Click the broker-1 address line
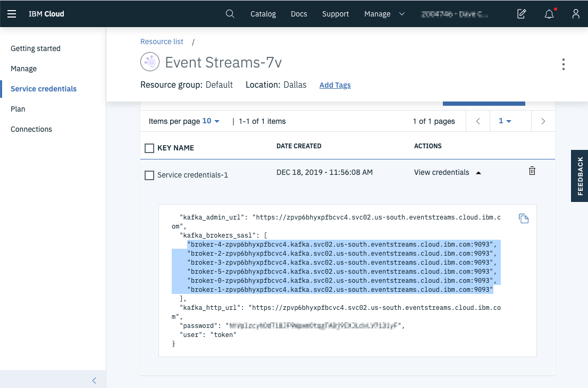 tap(340, 290)
